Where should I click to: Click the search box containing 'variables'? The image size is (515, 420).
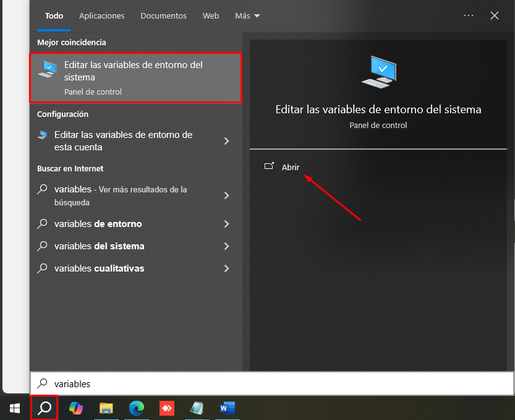[272, 384]
